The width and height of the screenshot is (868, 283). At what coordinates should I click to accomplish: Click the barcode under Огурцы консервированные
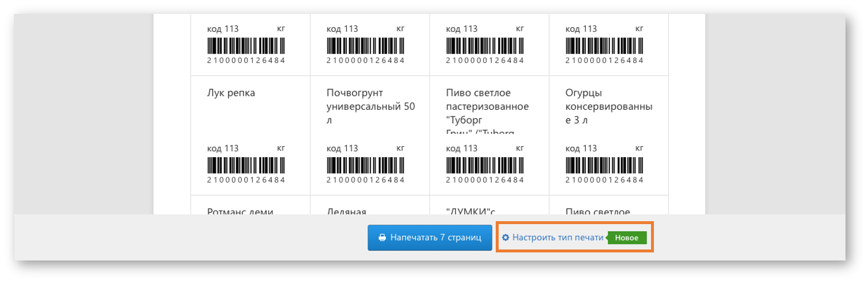604,166
